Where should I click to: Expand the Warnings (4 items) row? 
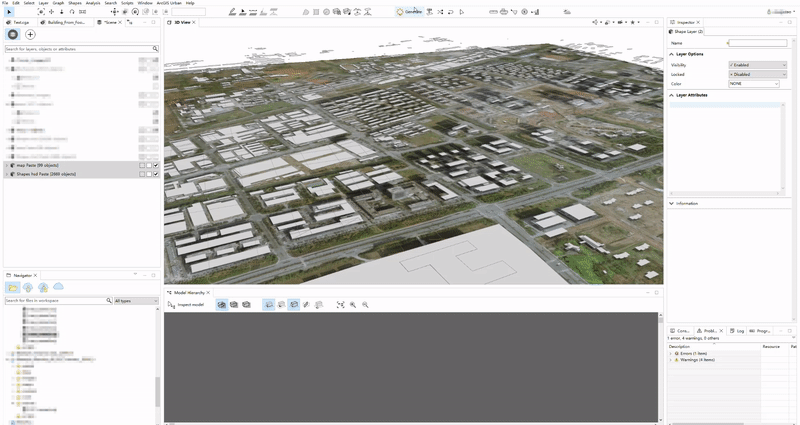671,360
